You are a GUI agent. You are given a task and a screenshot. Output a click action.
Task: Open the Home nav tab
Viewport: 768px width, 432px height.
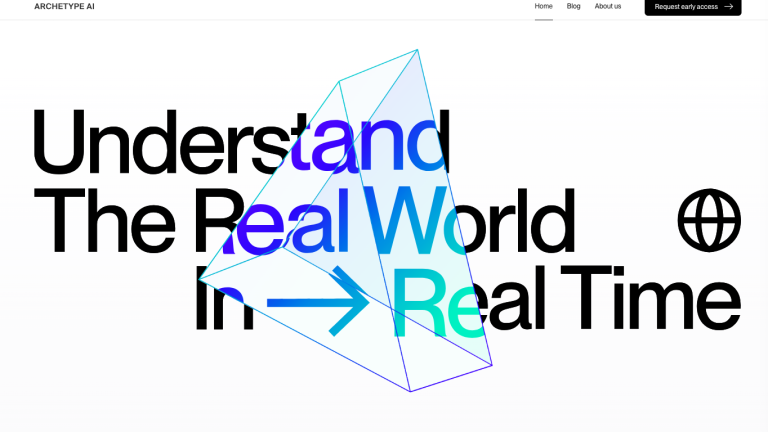(543, 6)
